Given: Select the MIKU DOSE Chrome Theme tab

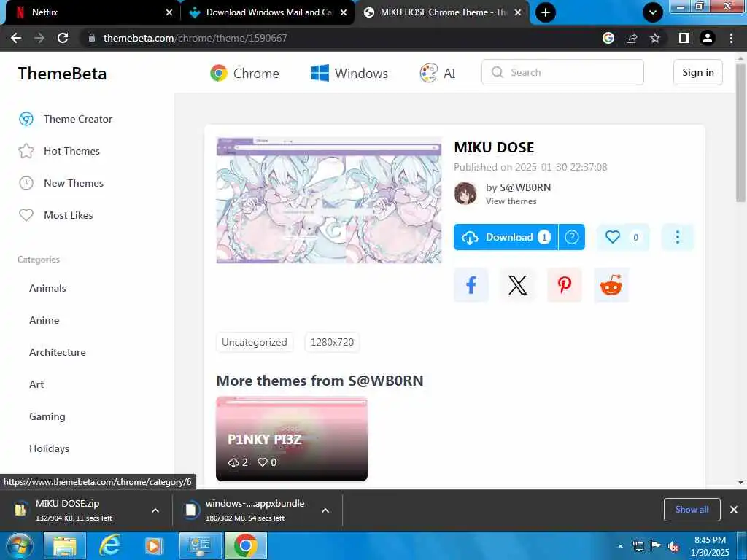Looking at the screenshot, I should click(x=443, y=12).
